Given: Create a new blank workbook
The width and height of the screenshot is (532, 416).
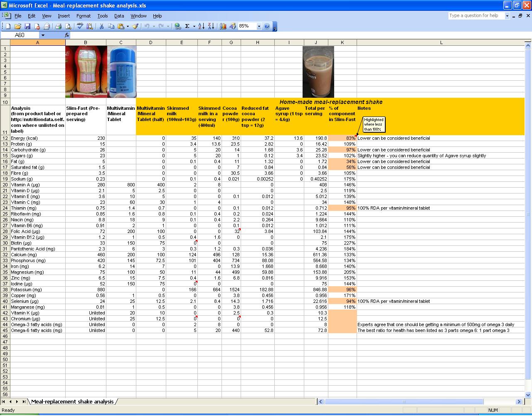Looking at the screenshot, I should coord(8,26).
